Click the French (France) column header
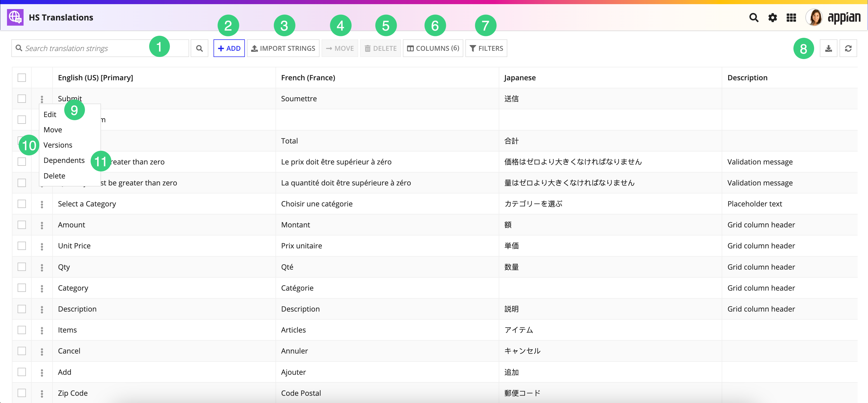The height and width of the screenshot is (403, 868). 308,77
